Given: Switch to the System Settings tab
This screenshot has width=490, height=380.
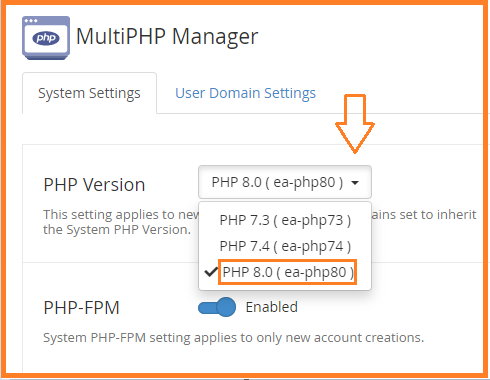Looking at the screenshot, I should point(89,93).
